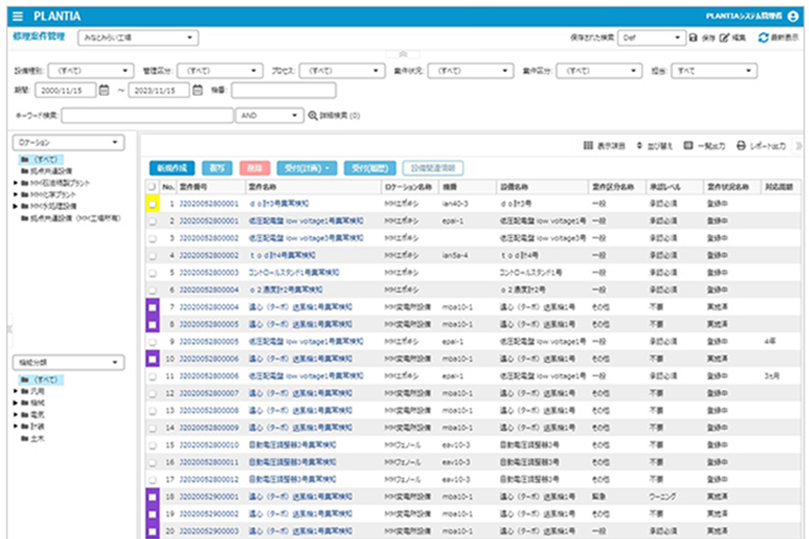This screenshot has height=539, width=809.
Task: Open the saved search dropdown showing Def
Action: point(651,38)
